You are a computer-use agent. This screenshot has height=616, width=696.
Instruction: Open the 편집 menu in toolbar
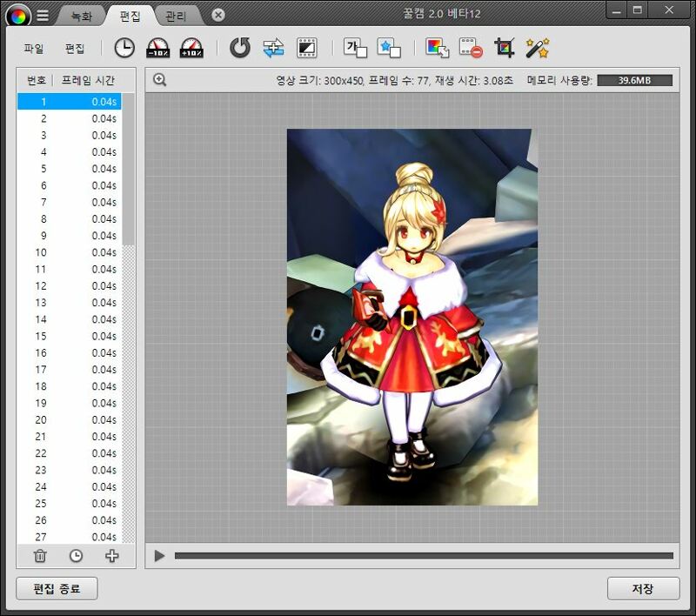tap(75, 48)
